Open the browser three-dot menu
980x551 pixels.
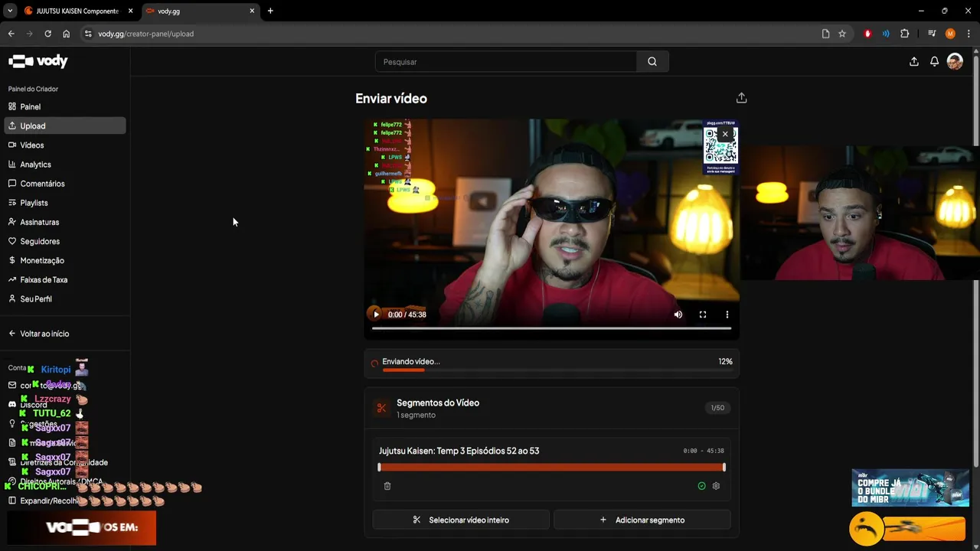click(x=969, y=34)
